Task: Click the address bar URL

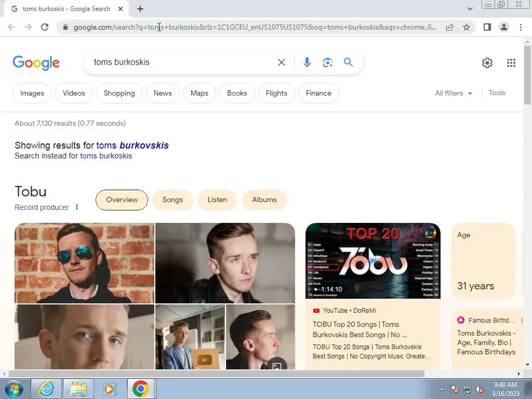Action: (x=255, y=27)
